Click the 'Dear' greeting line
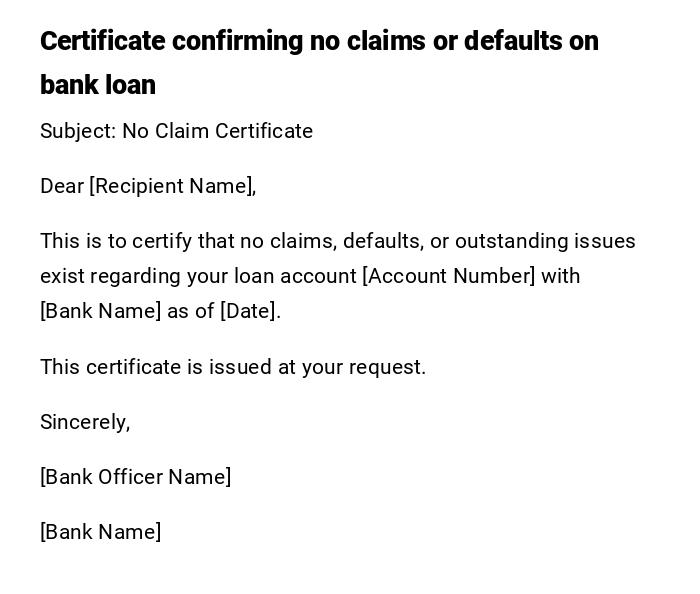The height and width of the screenshot is (594, 700). click(61, 186)
